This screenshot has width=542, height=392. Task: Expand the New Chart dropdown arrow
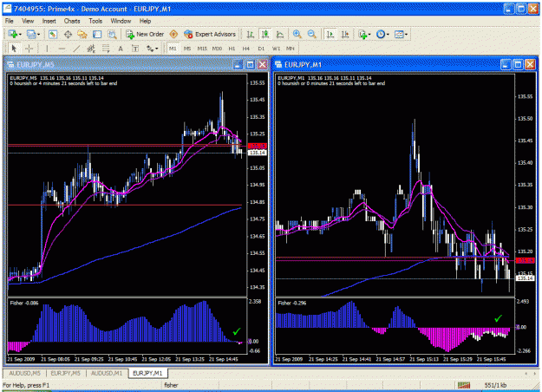[20, 35]
